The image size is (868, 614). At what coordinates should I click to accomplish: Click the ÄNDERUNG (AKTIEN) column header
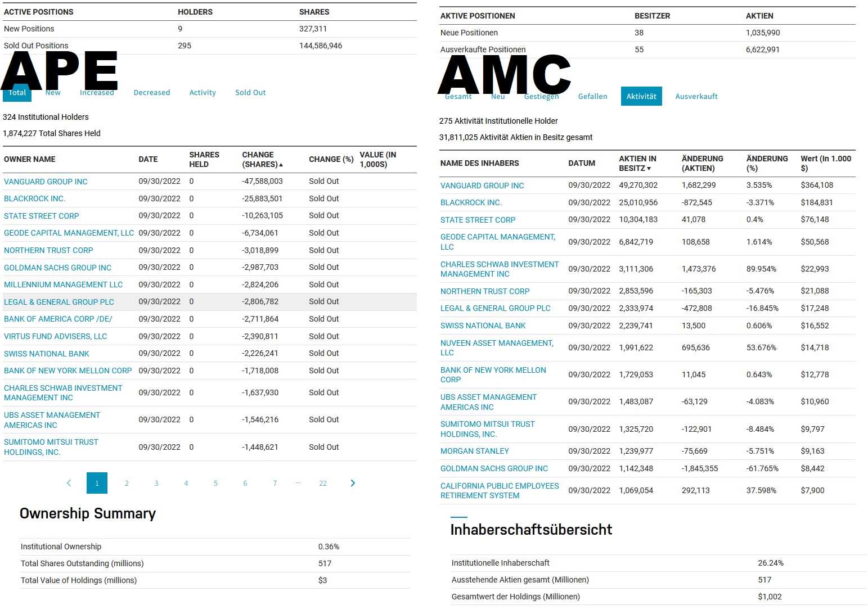pyautogui.click(x=703, y=164)
